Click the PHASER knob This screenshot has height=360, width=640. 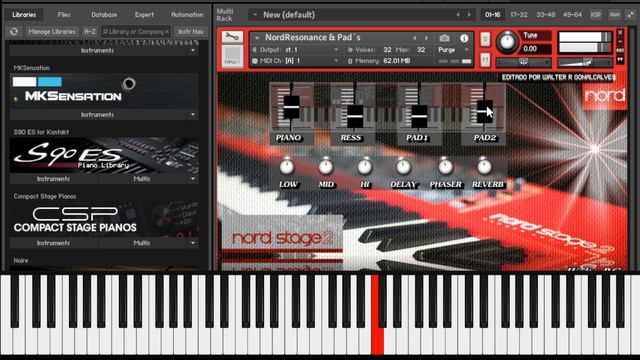[445, 167]
